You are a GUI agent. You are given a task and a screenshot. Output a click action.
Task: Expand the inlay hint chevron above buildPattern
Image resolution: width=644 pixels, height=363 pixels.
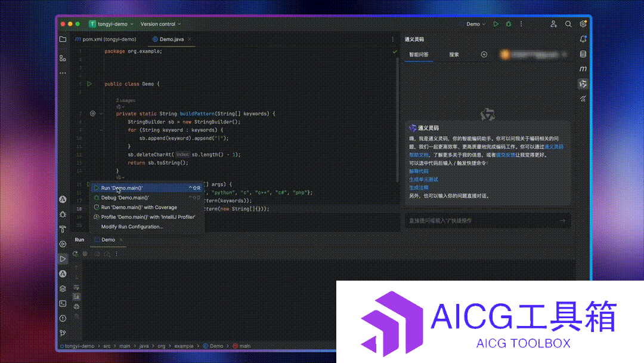point(123,106)
